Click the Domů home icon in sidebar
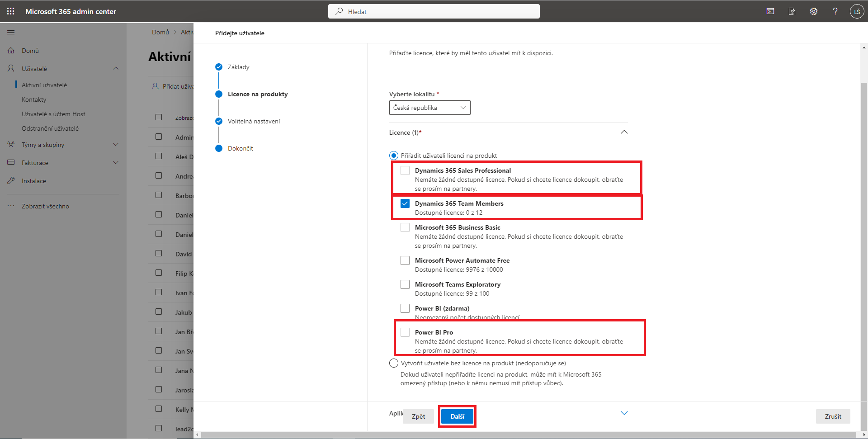The image size is (868, 439). (11, 51)
